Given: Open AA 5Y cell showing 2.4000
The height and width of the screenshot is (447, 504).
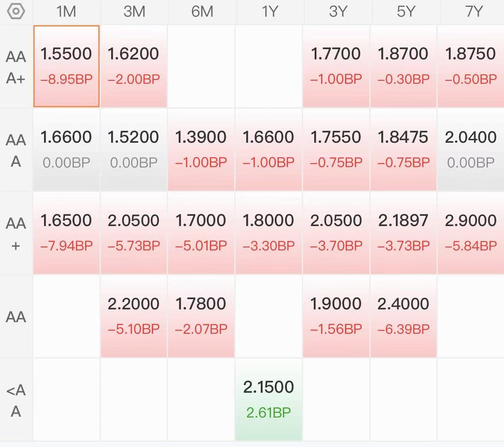Looking at the screenshot, I should pyautogui.click(x=404, y=317).
